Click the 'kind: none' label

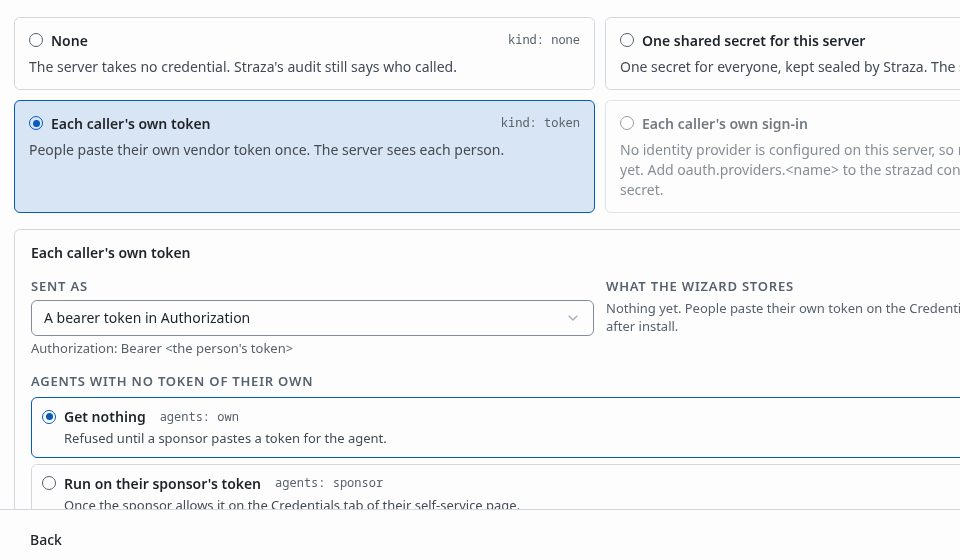[x=544, y=40]
